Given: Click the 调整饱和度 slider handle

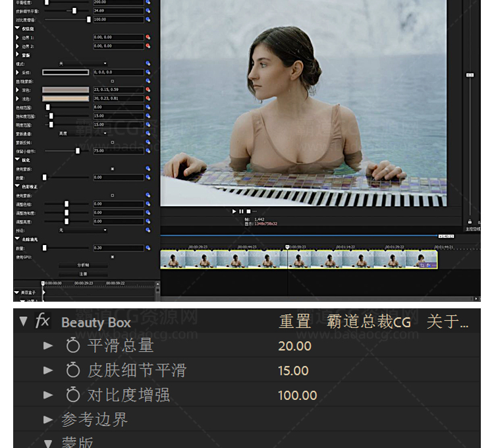Looking at the screenshot, I should (x=67, y=213).
